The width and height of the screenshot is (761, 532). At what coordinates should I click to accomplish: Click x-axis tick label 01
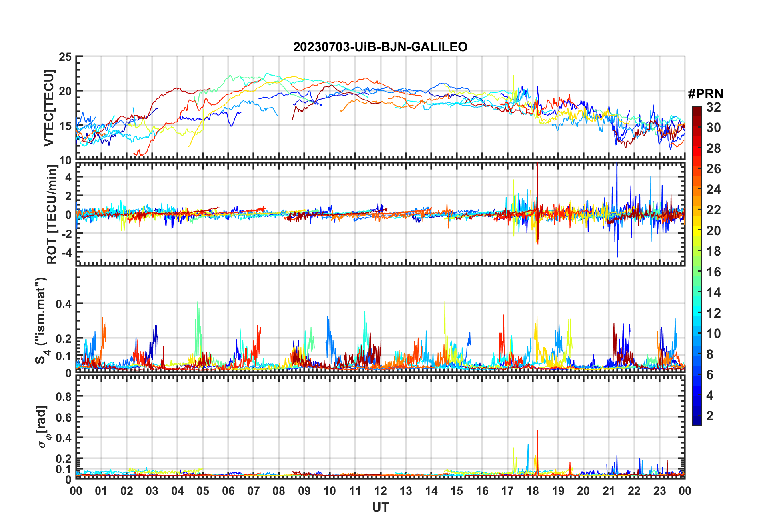tap(101, 491)
